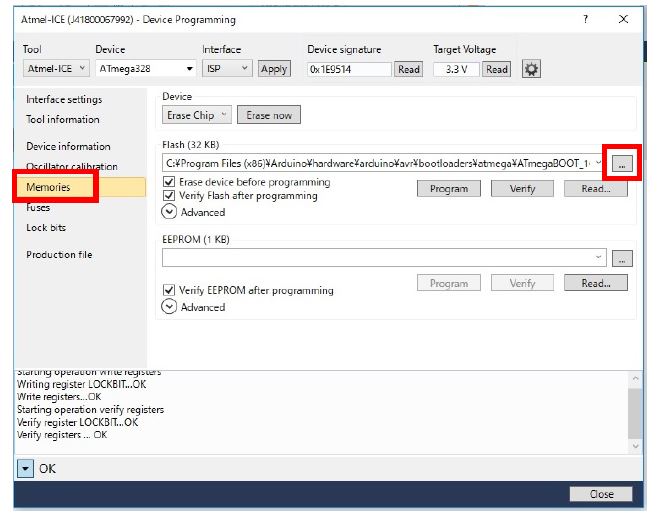Screen dimensions: 666x515
Task: Click the Program button for Flash
Action: click(x=448, y=188)
